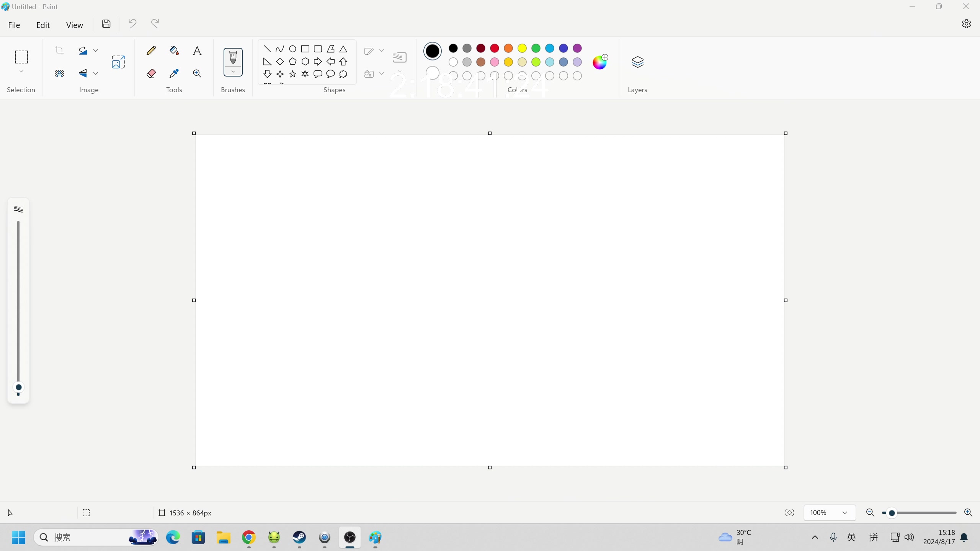Viewport: 980px width, 551px height.
Task: Click the Undo arrow
Action: point(132,24)
